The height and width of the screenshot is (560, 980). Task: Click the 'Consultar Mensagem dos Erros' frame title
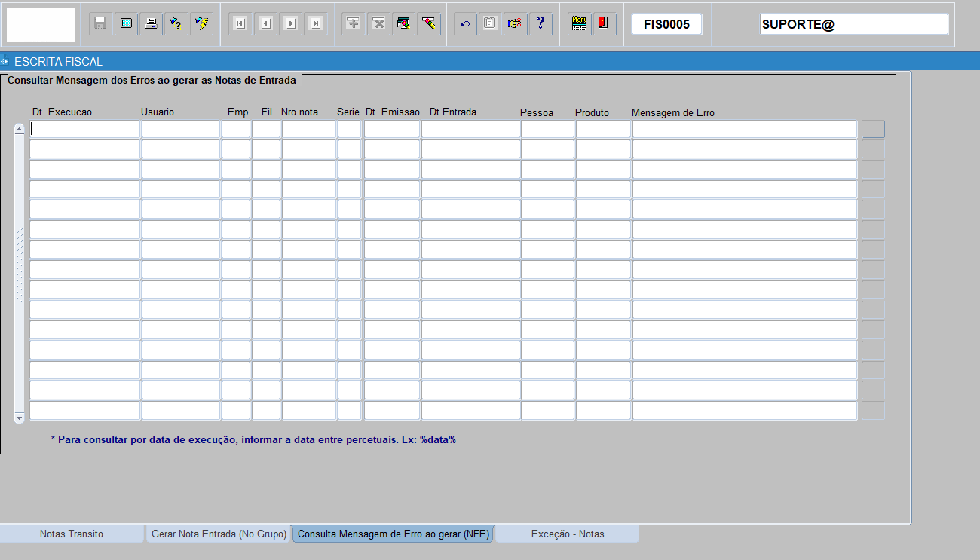(152, 79)
